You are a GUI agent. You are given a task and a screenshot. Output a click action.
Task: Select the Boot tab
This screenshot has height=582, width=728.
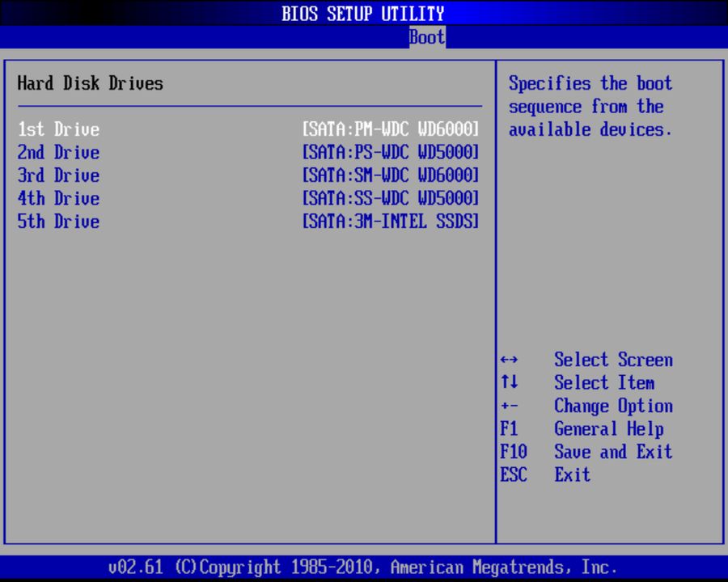point(426,36)
